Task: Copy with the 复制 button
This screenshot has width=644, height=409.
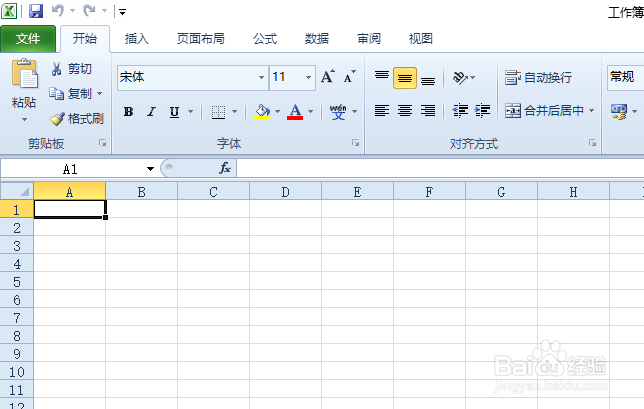Action: [70, 94]
